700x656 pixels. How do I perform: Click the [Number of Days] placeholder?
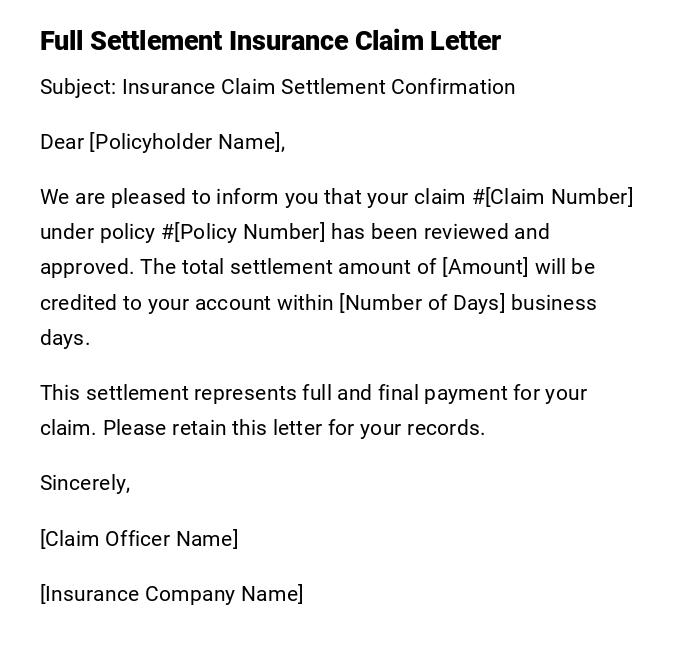click(422, 303)
